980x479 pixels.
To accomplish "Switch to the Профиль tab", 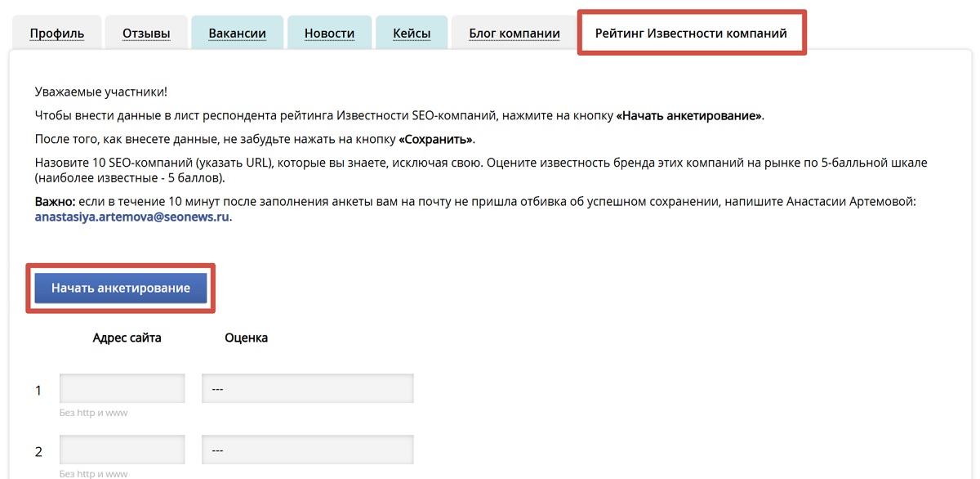I will tap(56, 32).
